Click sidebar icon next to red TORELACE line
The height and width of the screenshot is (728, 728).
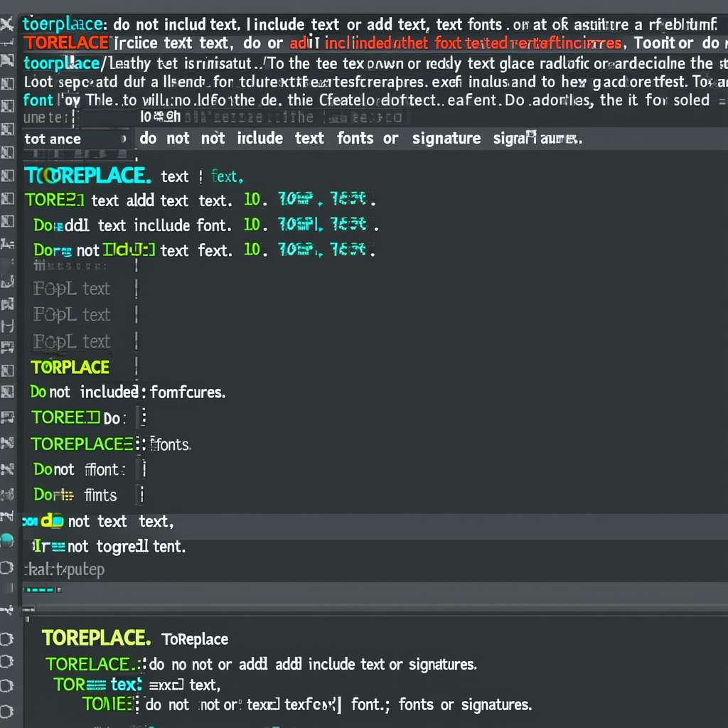tap(7, 44)
